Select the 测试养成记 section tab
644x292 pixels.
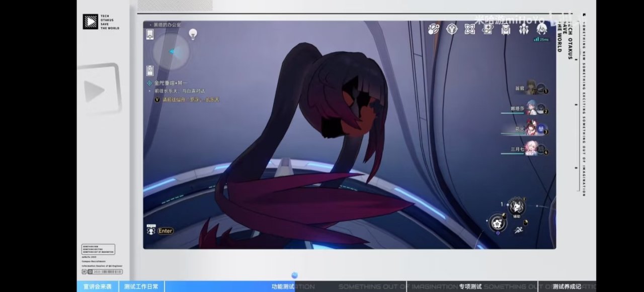pyautogui.click(x=567, y=286)
